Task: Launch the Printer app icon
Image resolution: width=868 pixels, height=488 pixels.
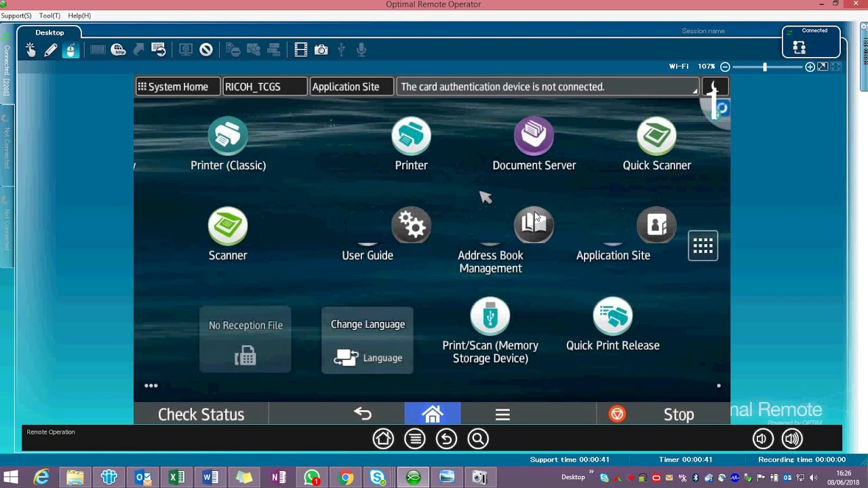Action: click(411, 136)
